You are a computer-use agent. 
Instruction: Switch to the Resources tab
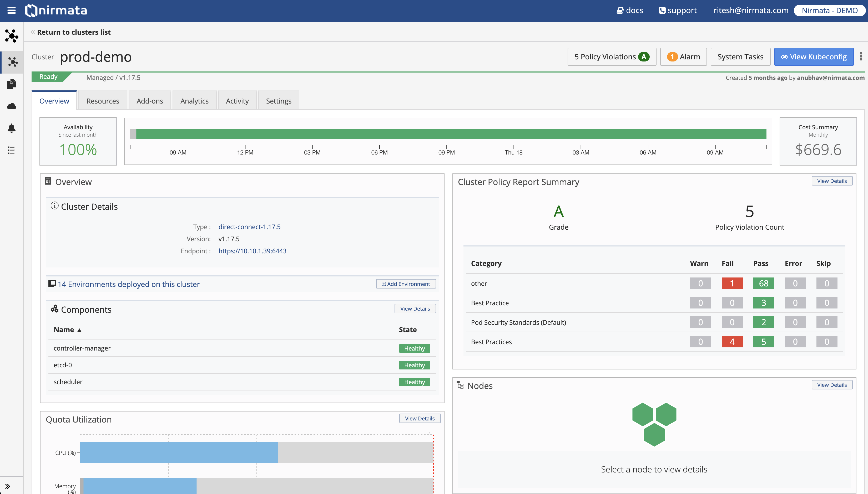(103, 101)
